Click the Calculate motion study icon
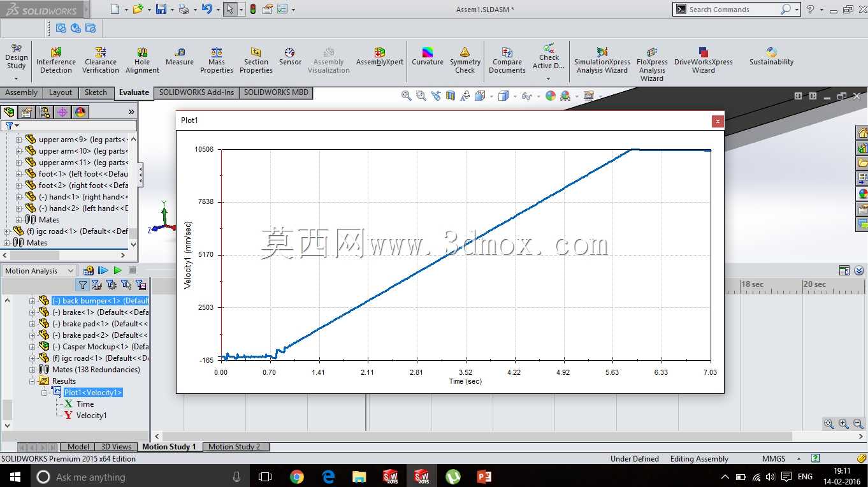This screenshot has height=487, width=868. click(x=89, y=271)
